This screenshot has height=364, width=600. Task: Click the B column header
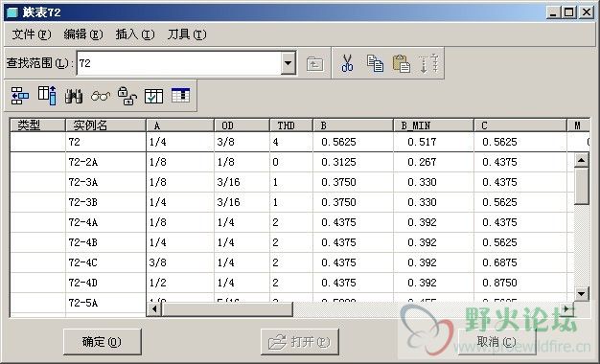tap(353, 125)
